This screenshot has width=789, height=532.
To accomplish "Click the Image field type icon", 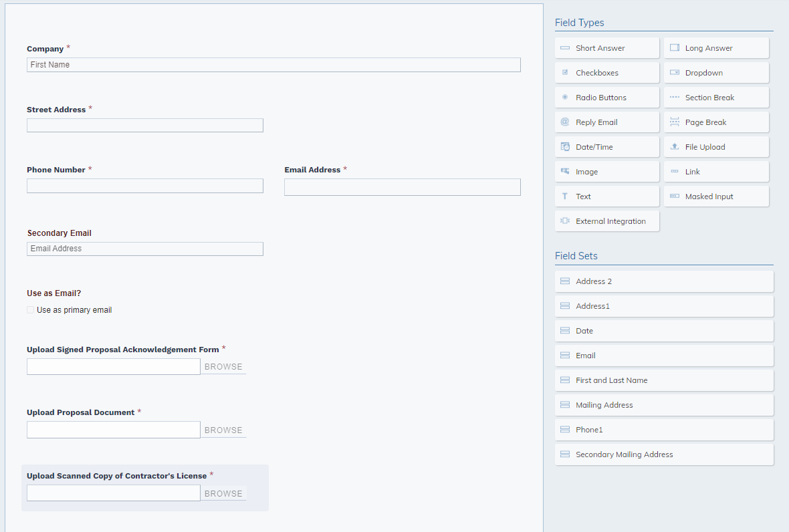I will click(x=564, y=172).
